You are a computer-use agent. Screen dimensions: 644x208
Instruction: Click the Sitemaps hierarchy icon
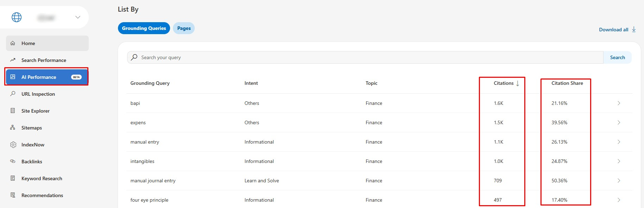pyautogui.click(x=13, y=128)
